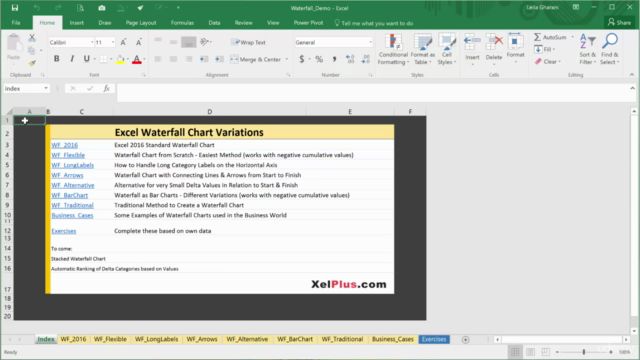The width and height of the screenshot is (640, 360).
Task: Click the Increase Indent icon
Action: coord(219,59)
